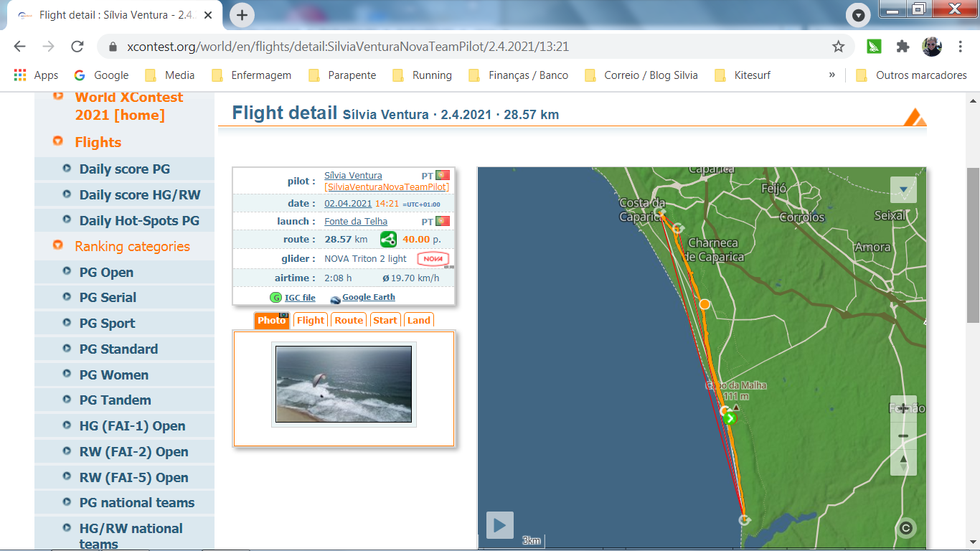Click the map copyright icon

(905, 529)
